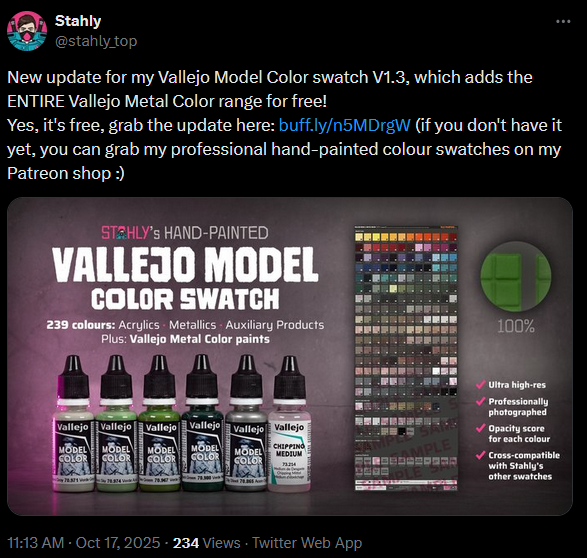Click the green 100% zoom circle
This screenshot has height=558, width=587.
(515, 276)
